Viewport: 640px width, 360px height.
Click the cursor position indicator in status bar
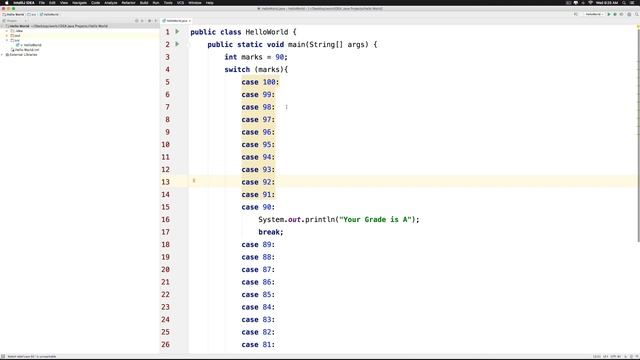coord(597,356)
